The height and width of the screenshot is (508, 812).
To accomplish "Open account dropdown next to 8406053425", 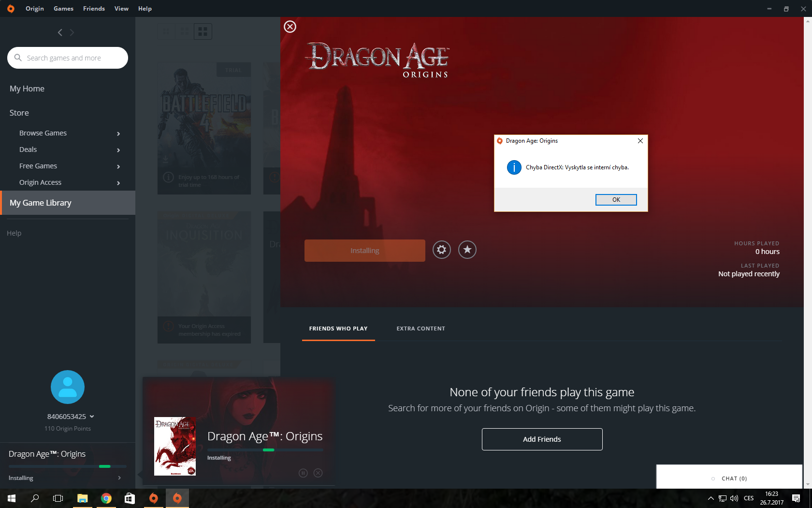I will click(x=92, y=417).
